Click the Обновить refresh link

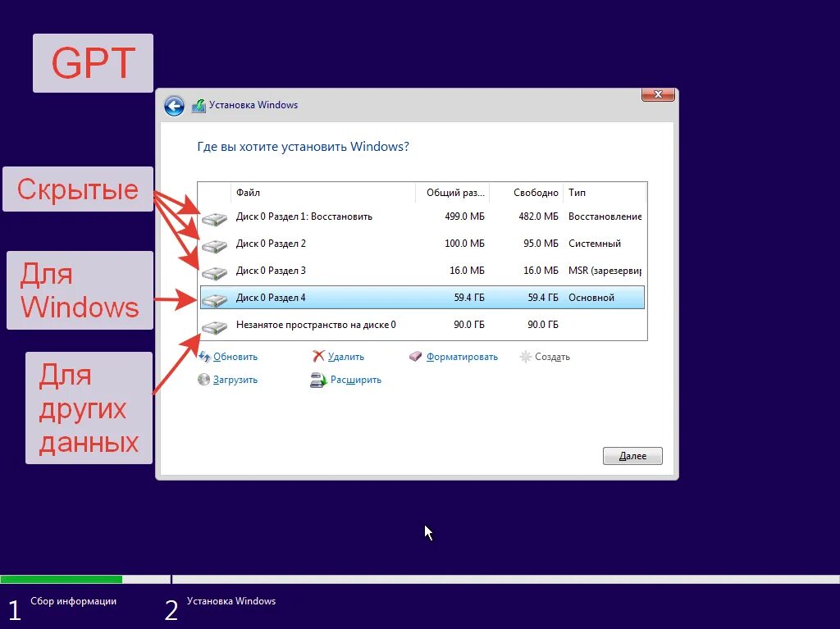point(235,357)
